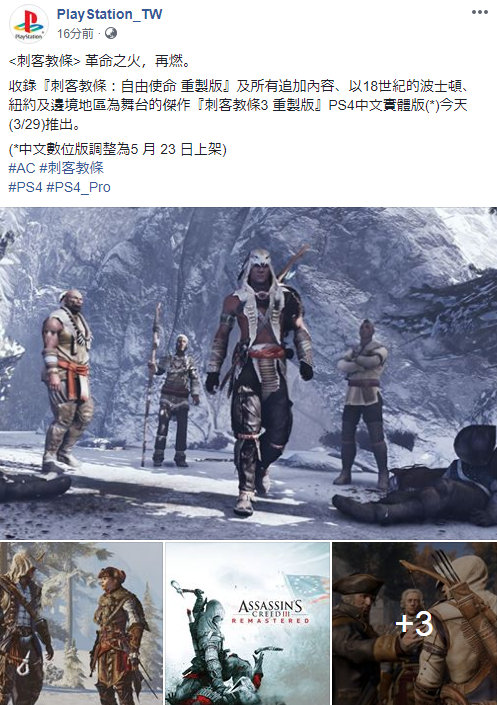Click the +3 overlay text
The width and height of the screenshot is (497, 705).
coord(414,624)
